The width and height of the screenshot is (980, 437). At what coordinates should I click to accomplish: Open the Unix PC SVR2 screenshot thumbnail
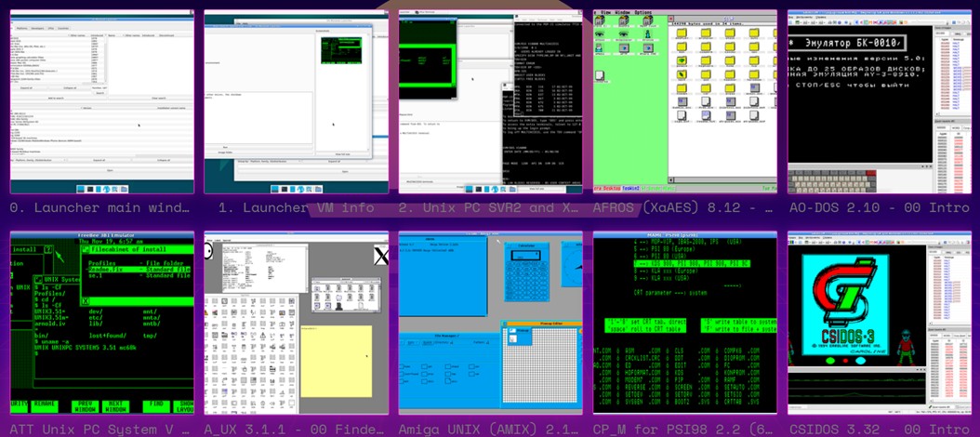click(x=491, y=101)
